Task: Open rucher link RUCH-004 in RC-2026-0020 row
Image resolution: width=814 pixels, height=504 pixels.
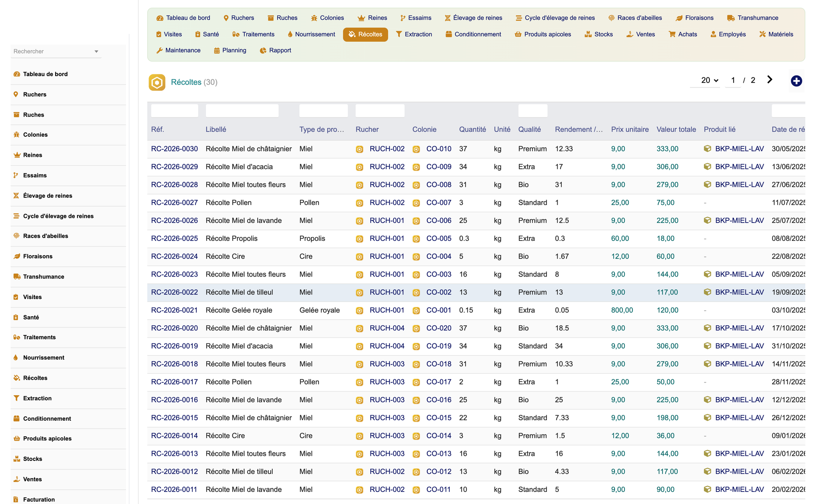Action: tap(387, 328)
